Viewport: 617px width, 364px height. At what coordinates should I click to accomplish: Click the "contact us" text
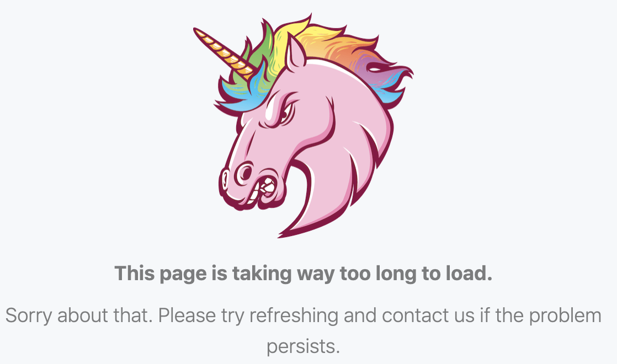click(x=428, y=315)
